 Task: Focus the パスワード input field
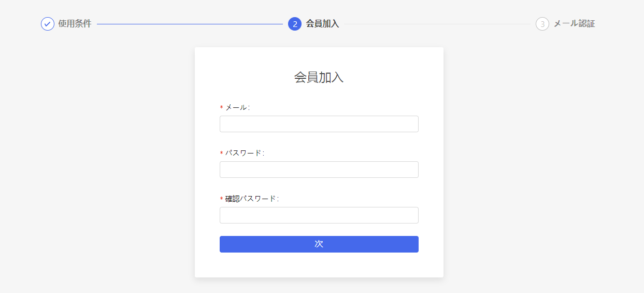click(x=319, y=170)
